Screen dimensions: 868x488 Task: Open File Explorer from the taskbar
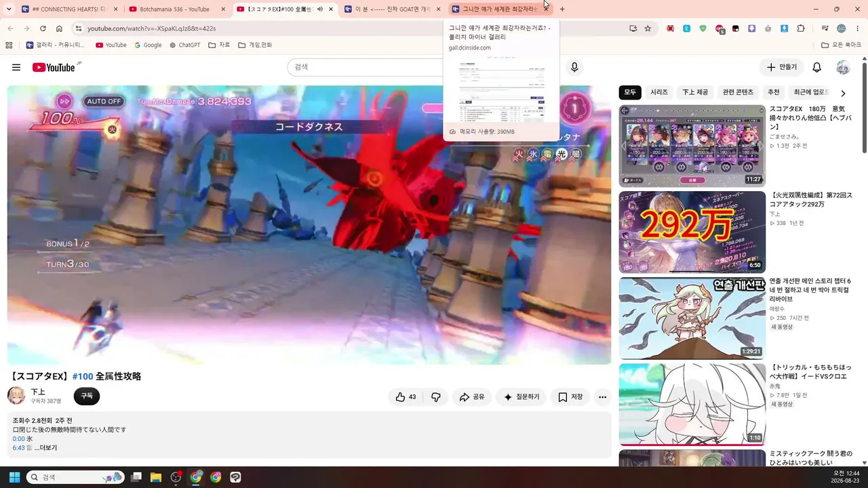[x=156, y=477]
